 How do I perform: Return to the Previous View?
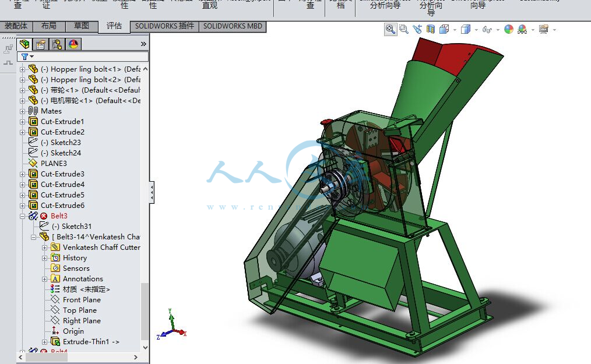click(417, 29)
